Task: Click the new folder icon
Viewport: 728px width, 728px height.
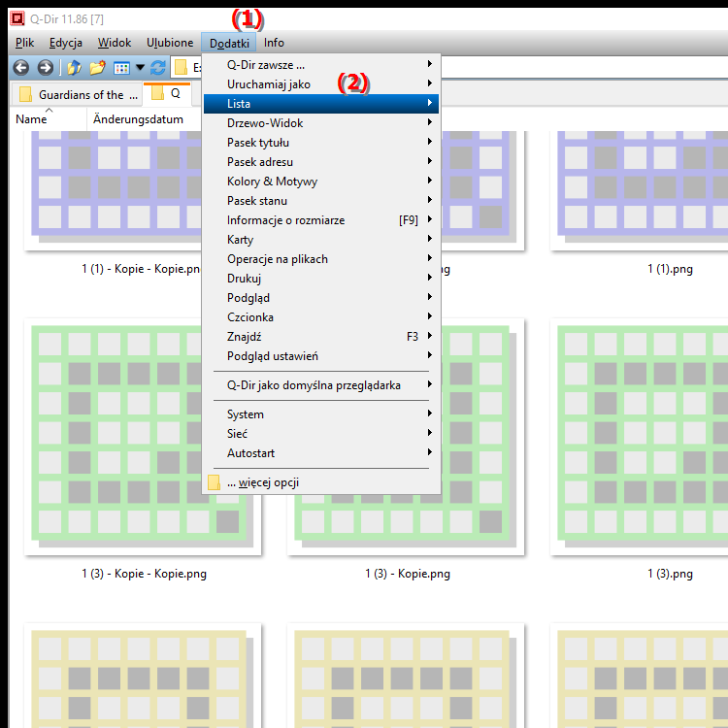Action: coord(97,68)
